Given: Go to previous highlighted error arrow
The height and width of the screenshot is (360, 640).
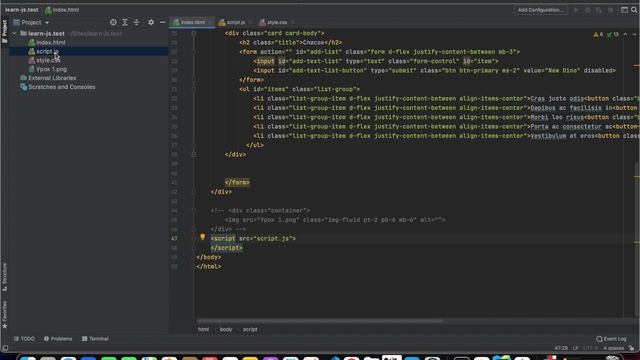Looking at the screenshot, I should pos(625,35).
